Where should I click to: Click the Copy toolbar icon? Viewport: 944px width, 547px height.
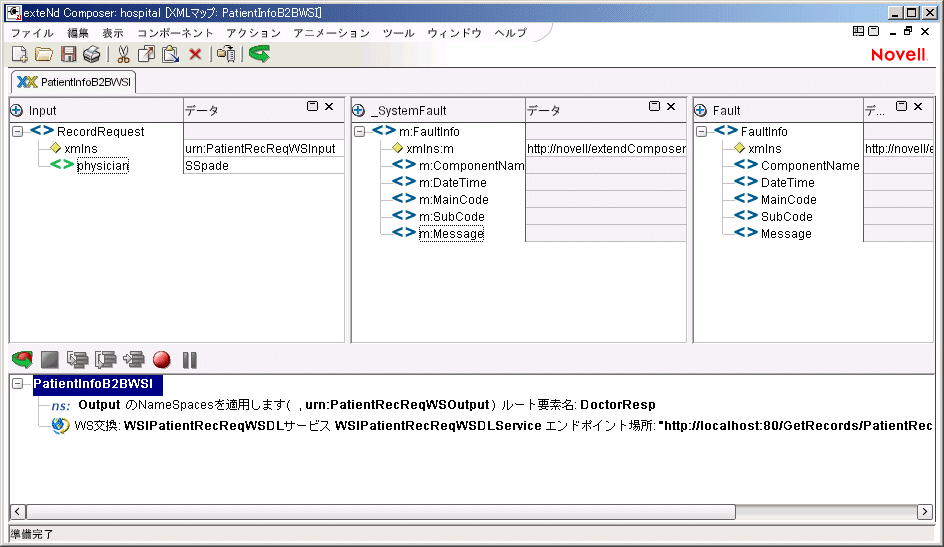tap(146, 55)
